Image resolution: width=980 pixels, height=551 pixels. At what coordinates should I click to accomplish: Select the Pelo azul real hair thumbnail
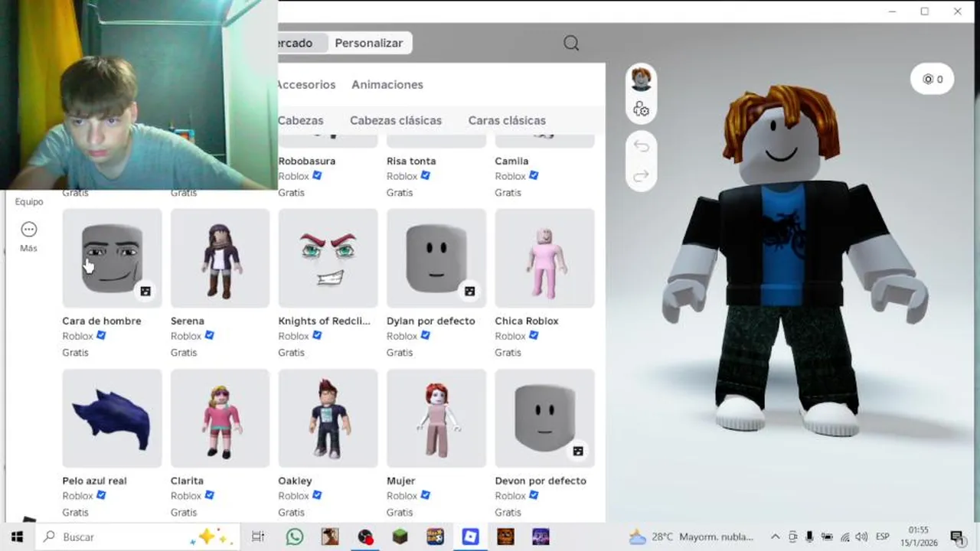[x=112, y=418]
